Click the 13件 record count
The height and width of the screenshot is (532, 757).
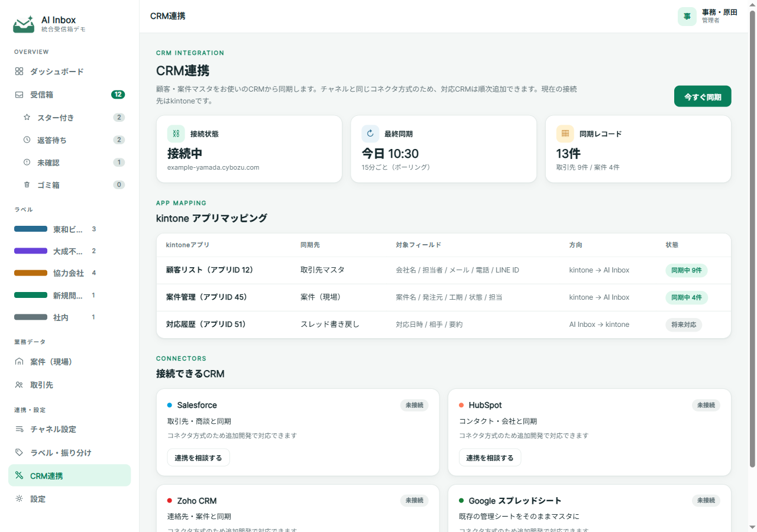coord(568,154)
